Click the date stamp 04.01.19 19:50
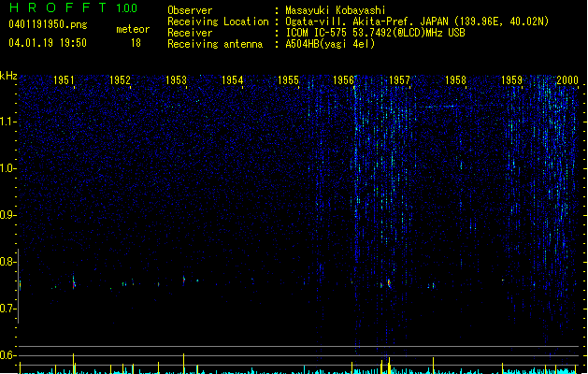588x374 pixels. point(48,43)
